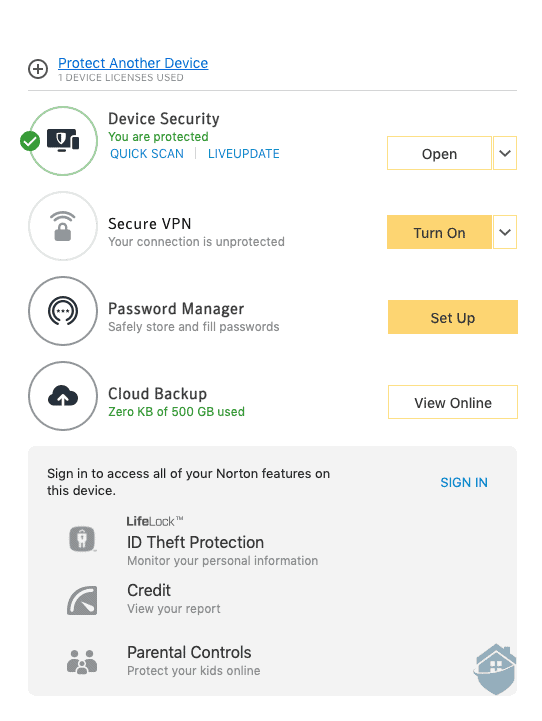Click 'View your report' text

click(174, 608)
